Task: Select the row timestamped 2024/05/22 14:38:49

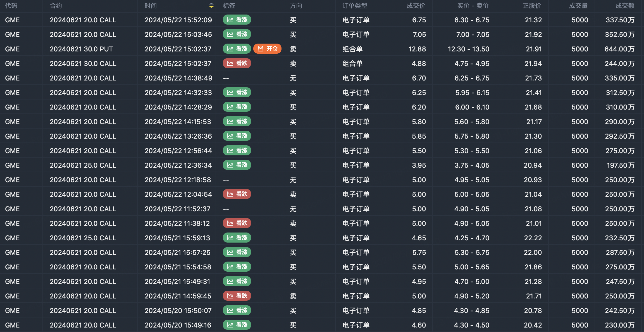Action: (178, 78)
